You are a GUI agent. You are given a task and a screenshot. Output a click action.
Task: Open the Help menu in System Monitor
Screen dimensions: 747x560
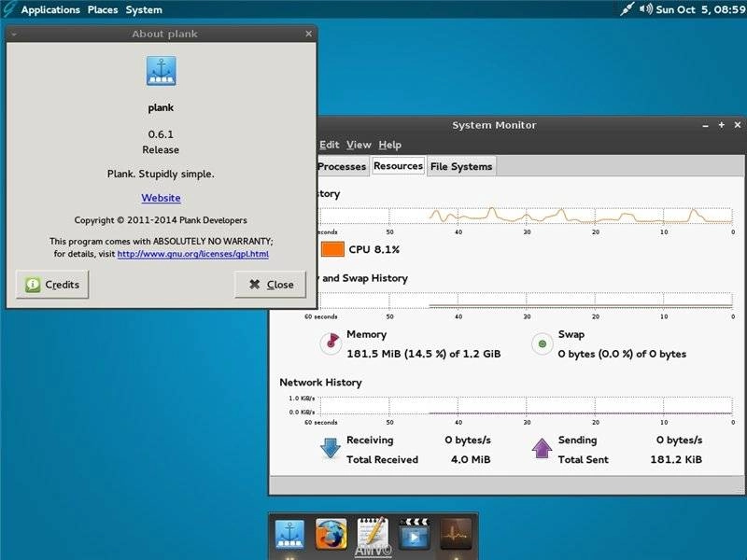(390, 145)
